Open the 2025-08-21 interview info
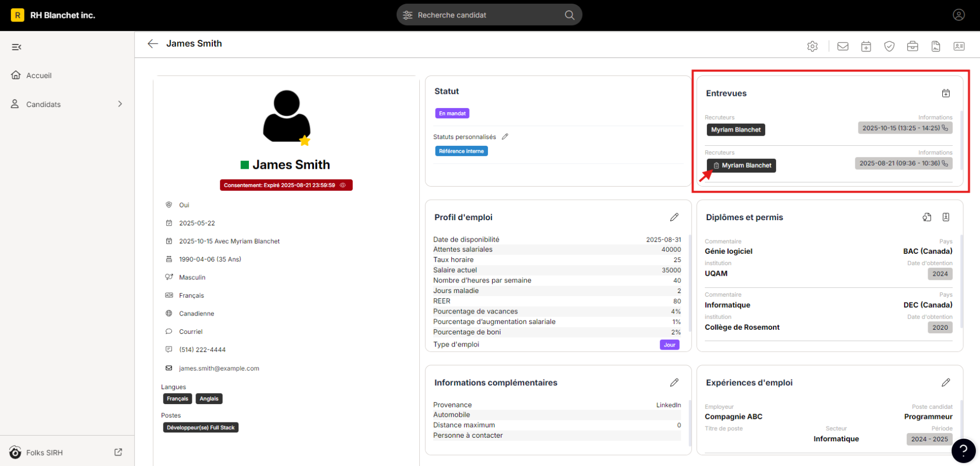 tap(903, 163)
